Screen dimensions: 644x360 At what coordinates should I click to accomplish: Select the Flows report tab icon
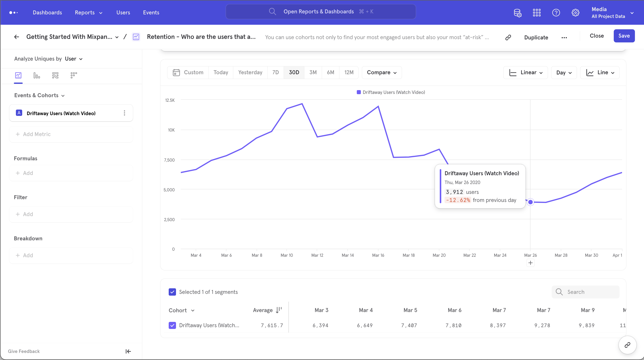[55, 75]
